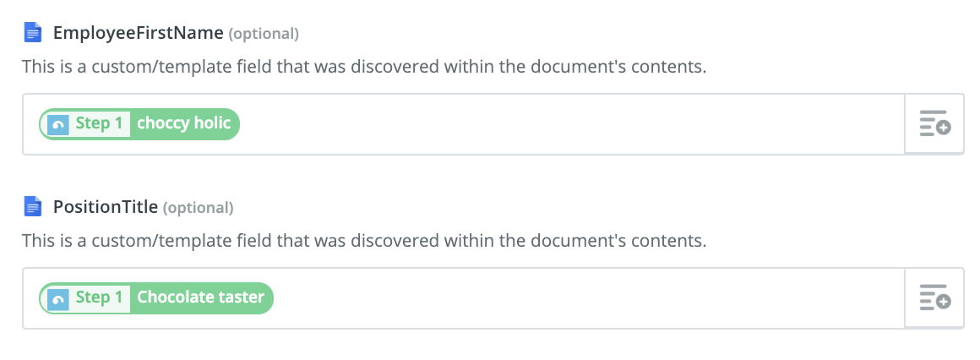Click 'Step 1' label in the choccy holic pill

click(100, 123)
